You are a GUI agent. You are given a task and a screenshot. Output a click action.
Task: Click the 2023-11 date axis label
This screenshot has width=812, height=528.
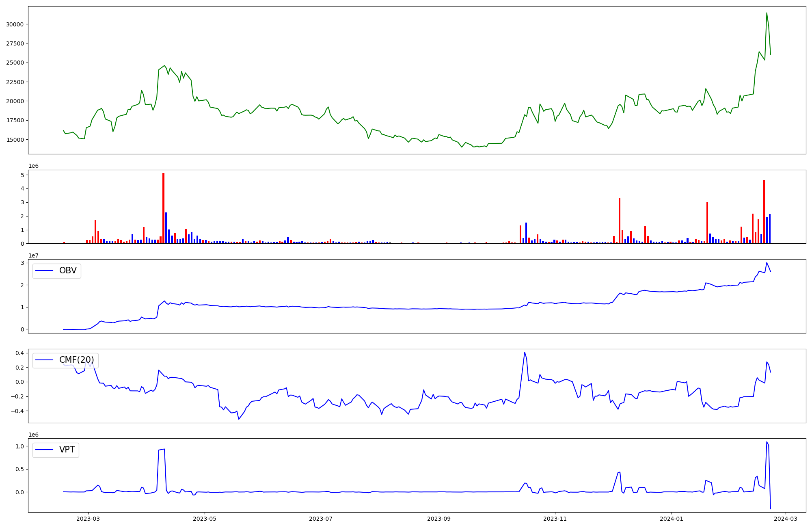coord(555,519)
